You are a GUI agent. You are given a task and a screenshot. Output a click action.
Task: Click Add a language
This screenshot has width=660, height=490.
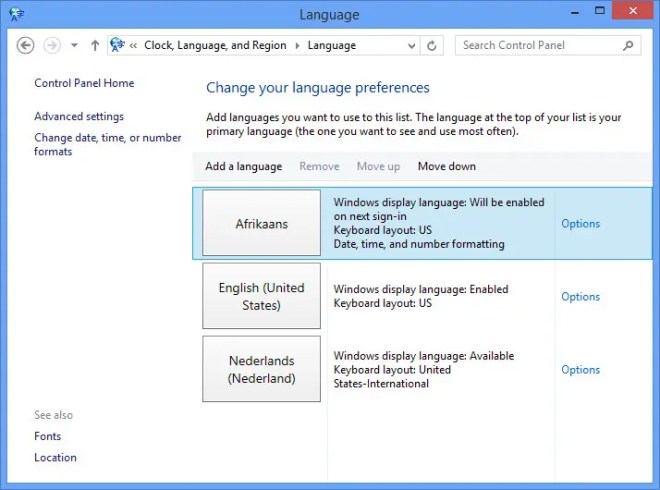tap(244, 166)
